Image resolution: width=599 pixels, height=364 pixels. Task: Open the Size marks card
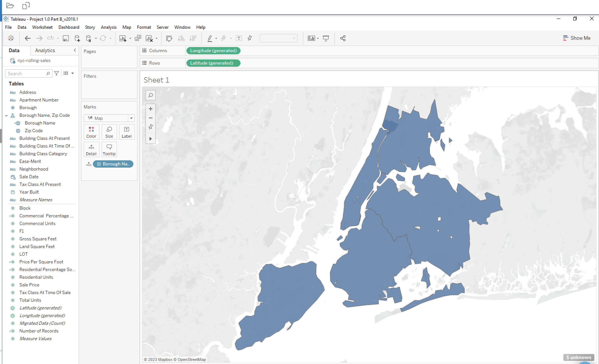[109, 132]
